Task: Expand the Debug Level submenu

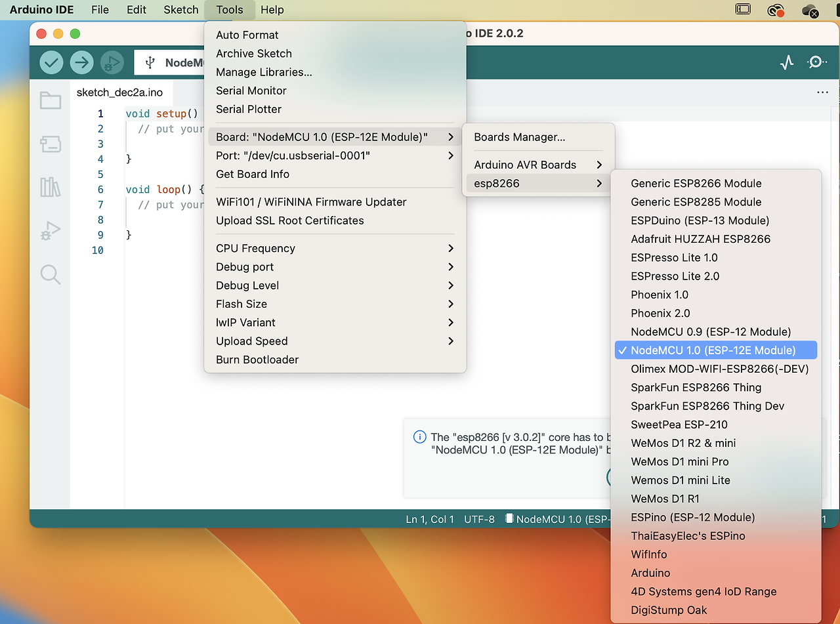Action: [x=335, y=285]
